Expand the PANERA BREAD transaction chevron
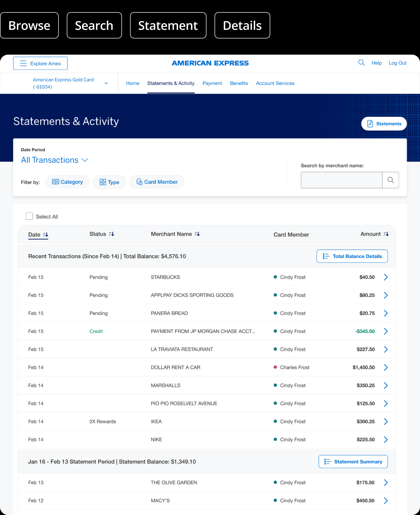The width and height of the screenshot is (420, 515). (386, 313)
